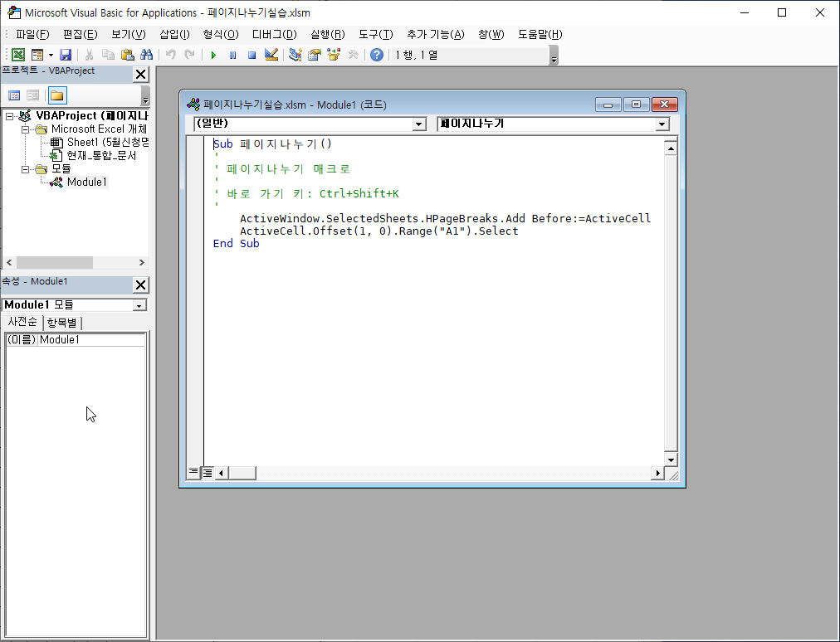Collapse the Microsoft Excel 개체 folder
The height and width of the screenshot is (642, 840).
(x=25, y=129)
